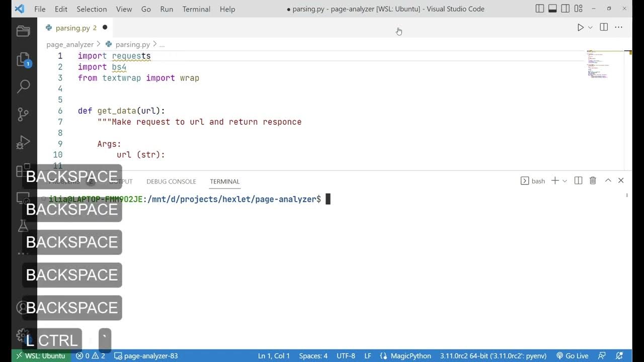This screenshot has height=362, width=644.
Task: Split the terminal
Action: pyautogui.click(x=579, y=180)
